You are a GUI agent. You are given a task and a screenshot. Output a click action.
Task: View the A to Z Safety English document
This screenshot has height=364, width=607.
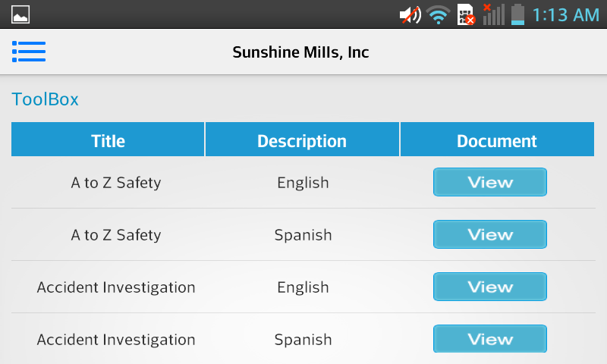(x=489, y=182)
